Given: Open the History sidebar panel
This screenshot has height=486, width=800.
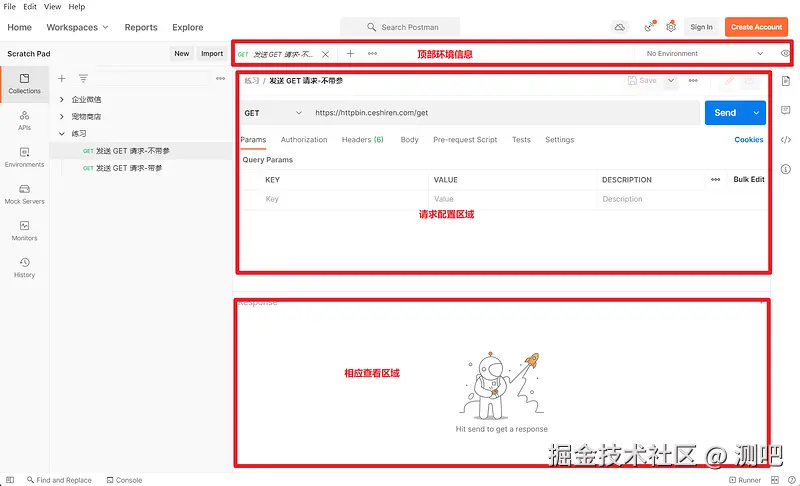Looking at the screenshot, I should tap(24, 267).
